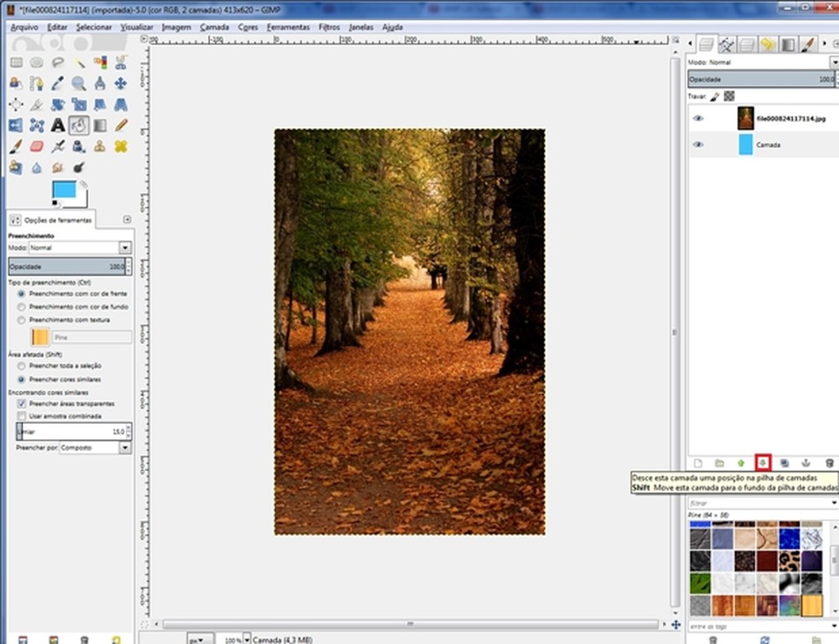Select the Move tool
Image resolution: width=839 pixels, height=644 pixels.
point(121,84)
